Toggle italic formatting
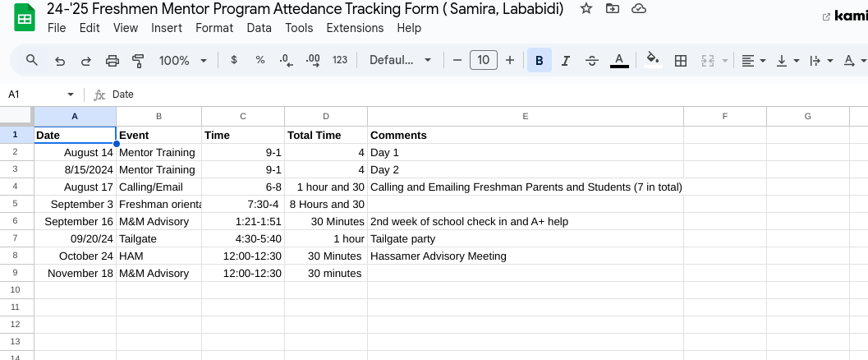This screenshot has height=360, width=868. pyautogui.click(x=565, y=60)
